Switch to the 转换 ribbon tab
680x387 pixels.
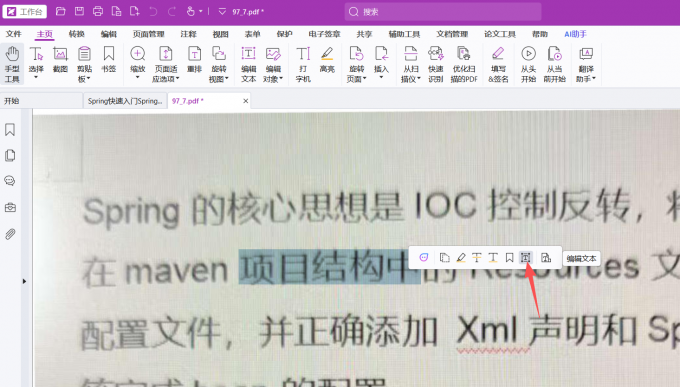coord(76,34)
